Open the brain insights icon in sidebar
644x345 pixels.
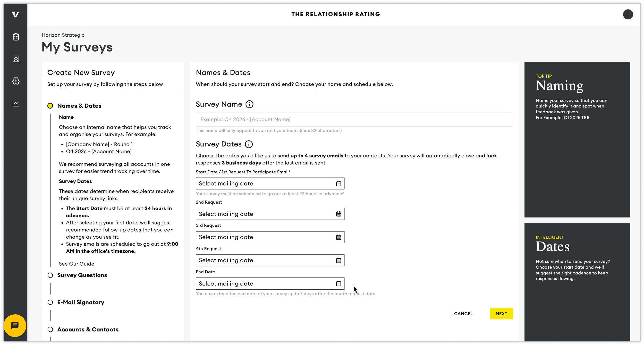tap(16, 81)
